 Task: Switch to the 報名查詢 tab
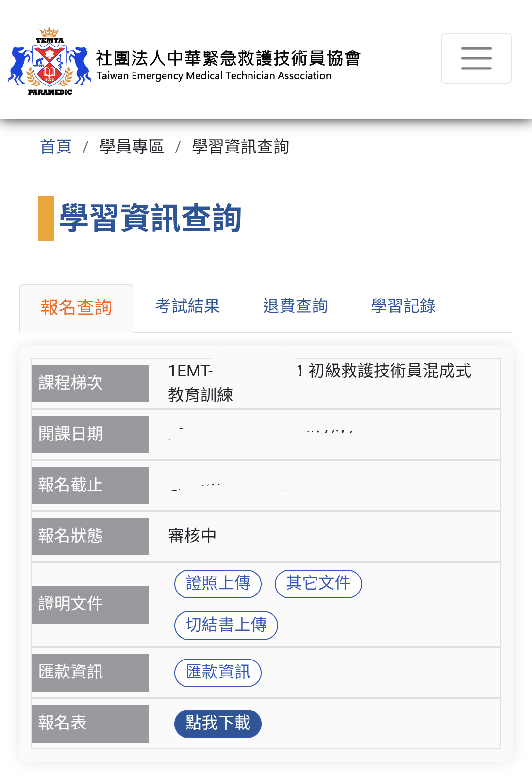point(76,308)
